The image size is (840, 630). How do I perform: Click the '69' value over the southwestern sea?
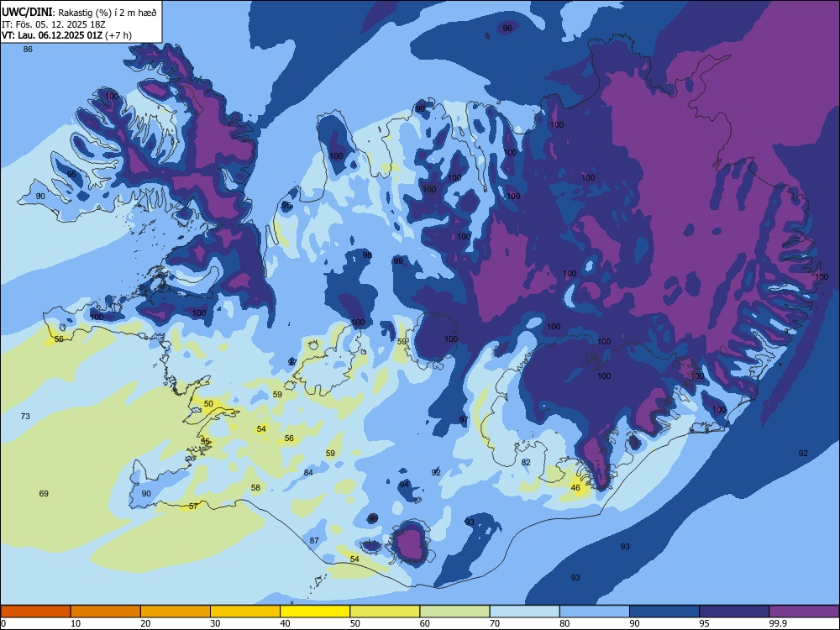44,493
